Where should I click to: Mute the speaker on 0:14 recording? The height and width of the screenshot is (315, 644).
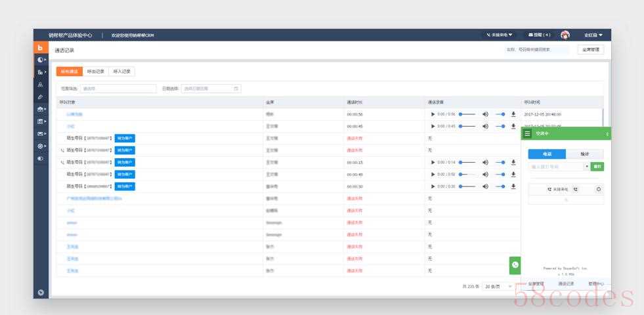[486, 162]
